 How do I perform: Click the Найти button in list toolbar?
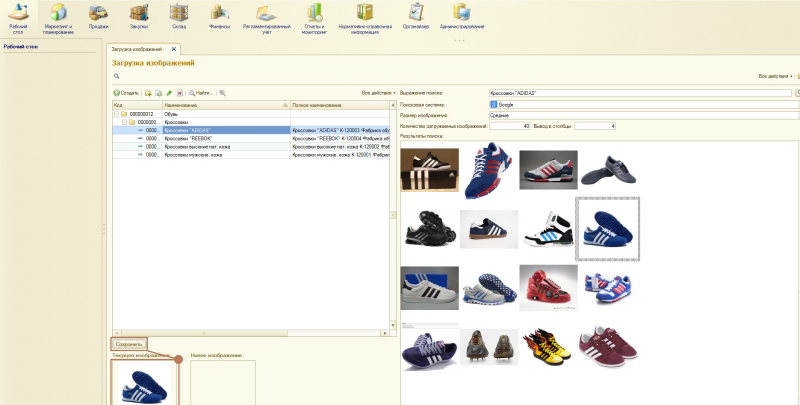[x=201, y=93]
